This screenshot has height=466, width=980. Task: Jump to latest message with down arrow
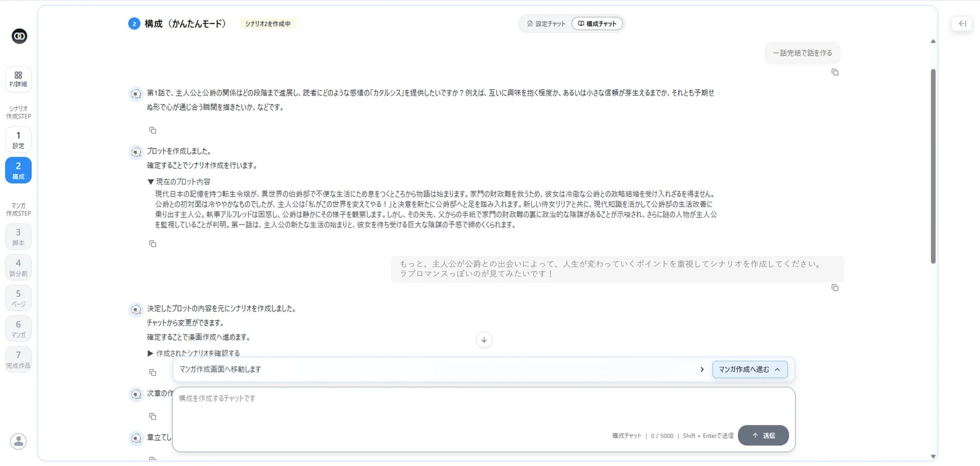(484, 340)
